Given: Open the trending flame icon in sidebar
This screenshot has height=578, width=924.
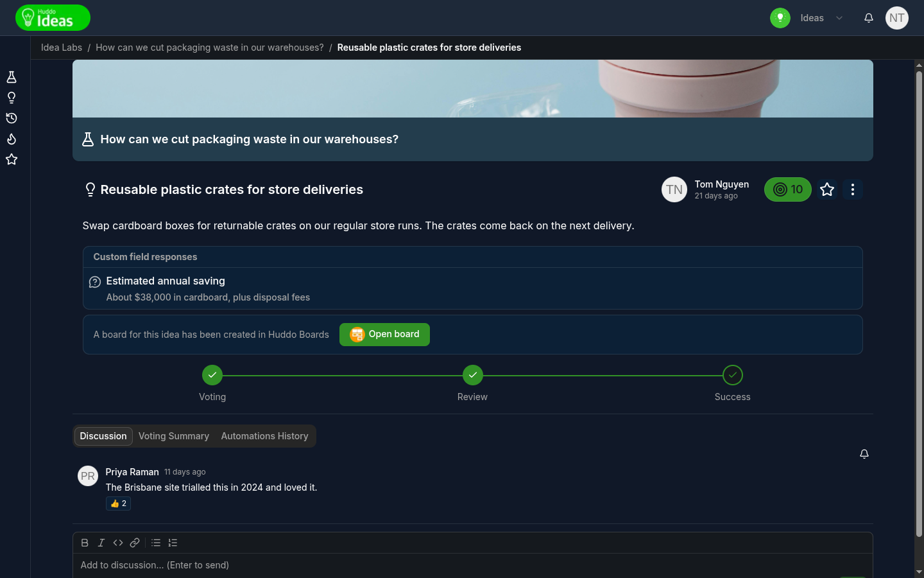Looking at the screenshot, I should click(x=12, y=139).
